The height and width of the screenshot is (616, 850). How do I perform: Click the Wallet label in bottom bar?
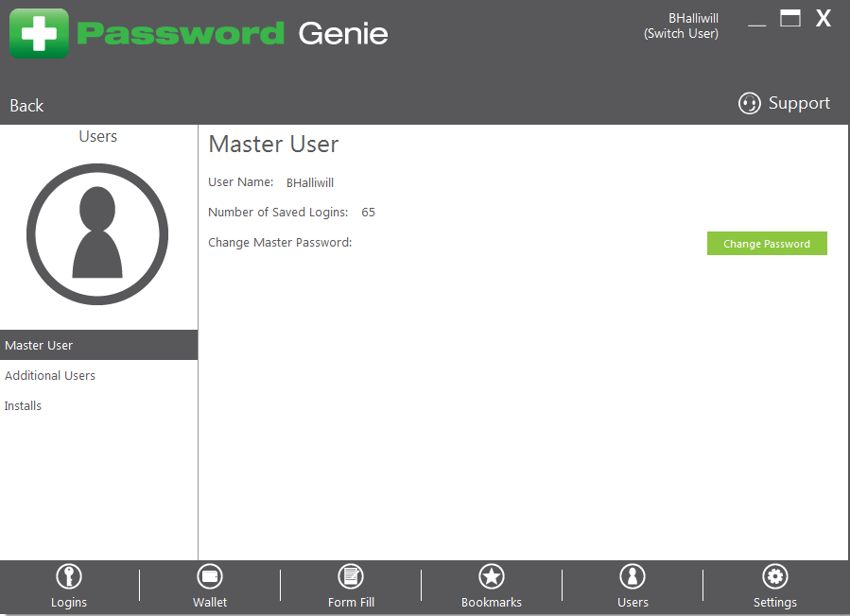click(210, 603)
